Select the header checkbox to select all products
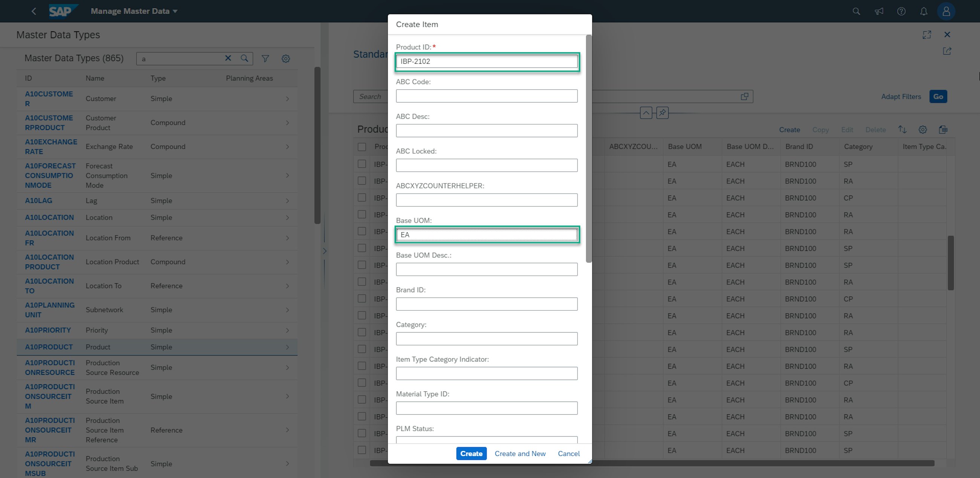Image resolution: width=980 pixels, height=478 pixels. [x=361, y=147]
